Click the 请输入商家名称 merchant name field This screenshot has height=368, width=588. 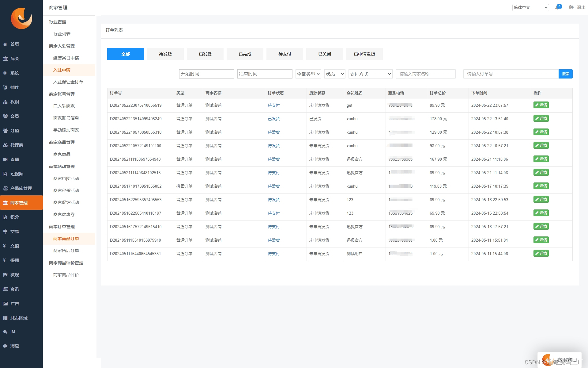[x=426, y=74]
